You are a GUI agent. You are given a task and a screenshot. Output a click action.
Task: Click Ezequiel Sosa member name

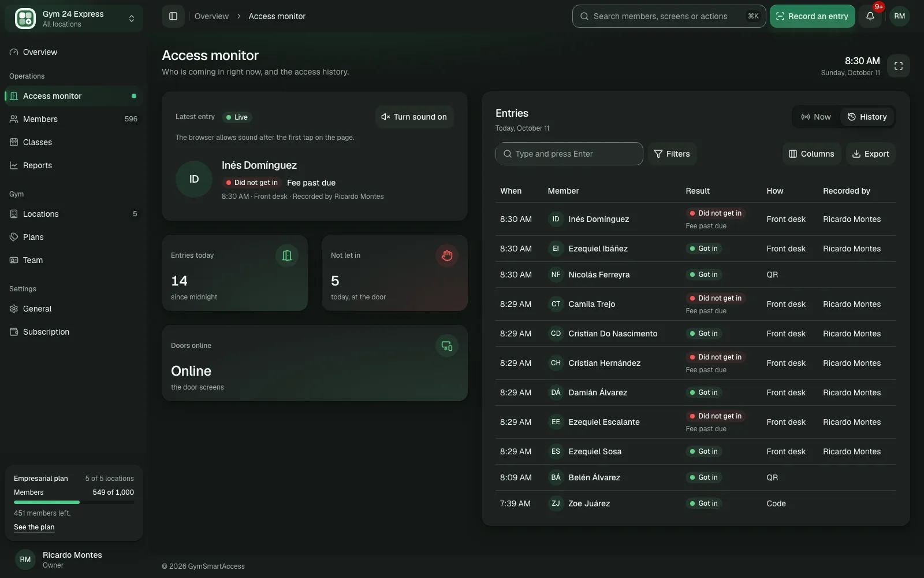click(595, 451)
